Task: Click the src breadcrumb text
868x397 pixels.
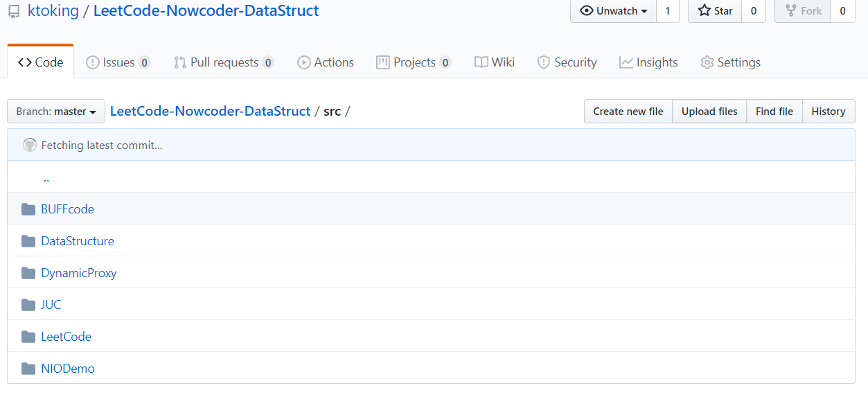Action: point(333,112)
